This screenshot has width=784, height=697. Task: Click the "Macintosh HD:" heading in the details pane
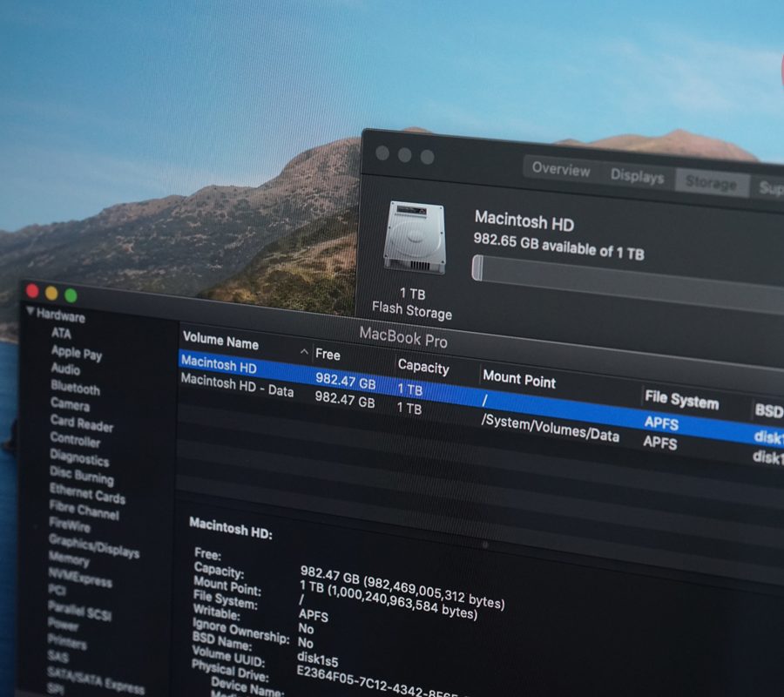pos(231,528)
